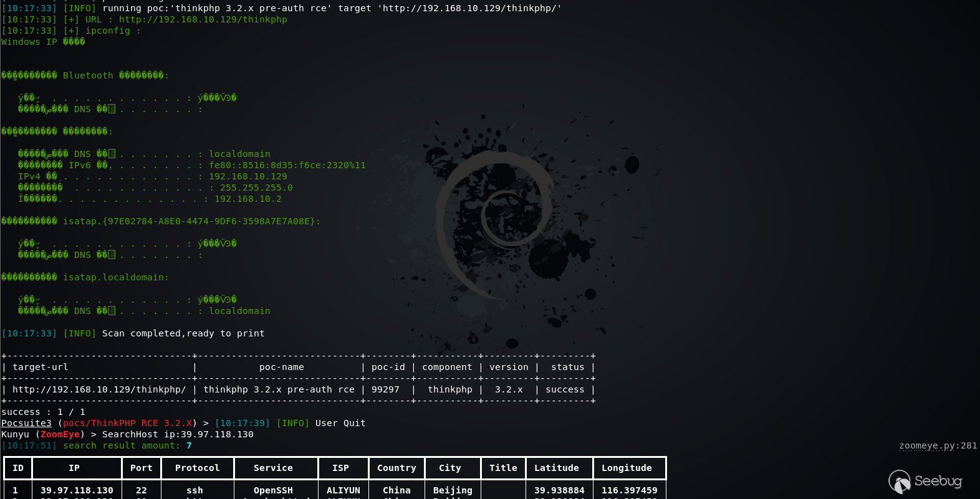
Task: Click the 'User Quit' info message
Action: click(340, 423)
